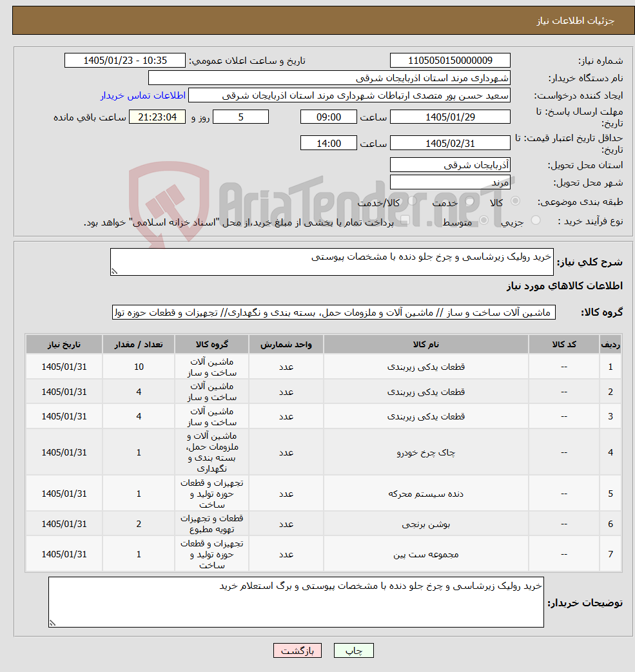Screen dimensions: 635x672
Task: Click the توضیحات خریدار text area
Action: 296,602
